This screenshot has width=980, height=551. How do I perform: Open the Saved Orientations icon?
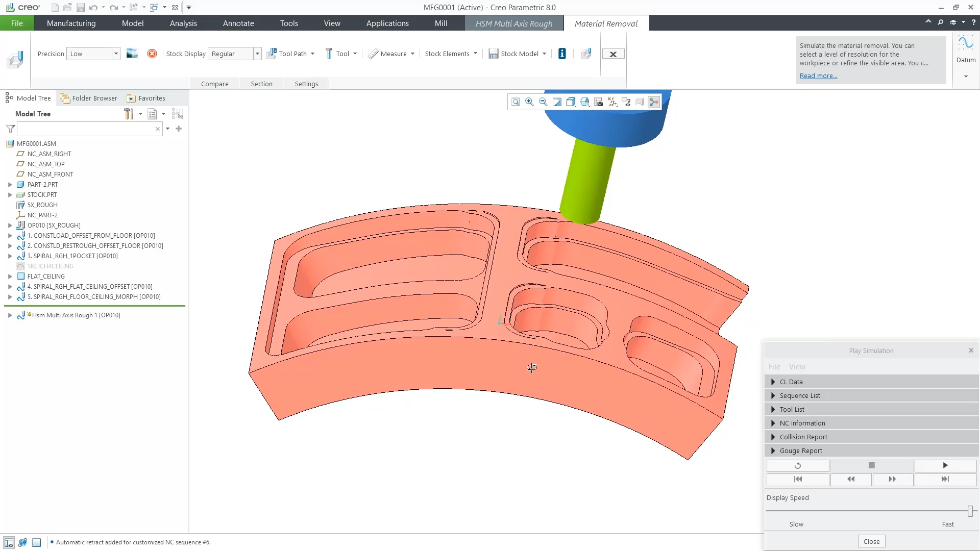[x=585, y=102]
